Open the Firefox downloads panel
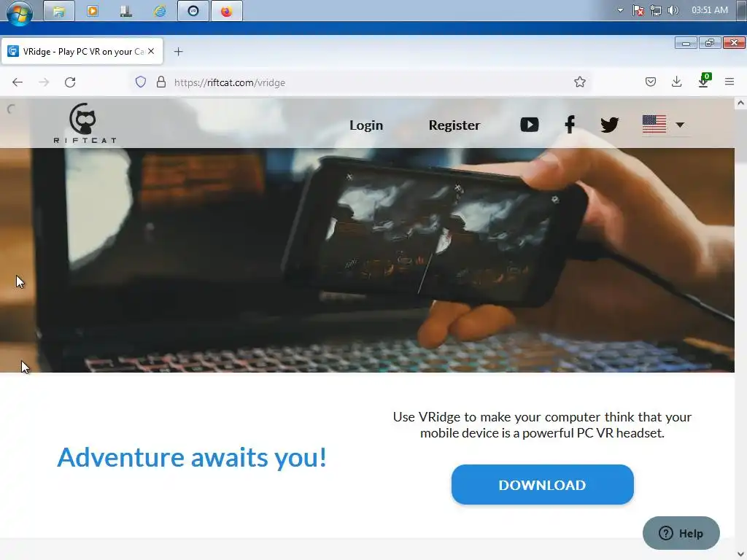Viewport: 747px width, 560px height. (676, 82)
